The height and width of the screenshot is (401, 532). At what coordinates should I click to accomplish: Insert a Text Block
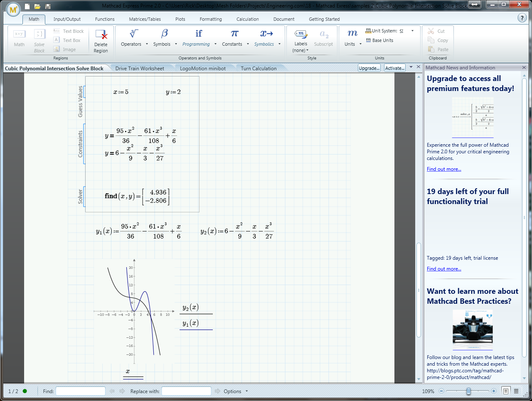point(69,31)
